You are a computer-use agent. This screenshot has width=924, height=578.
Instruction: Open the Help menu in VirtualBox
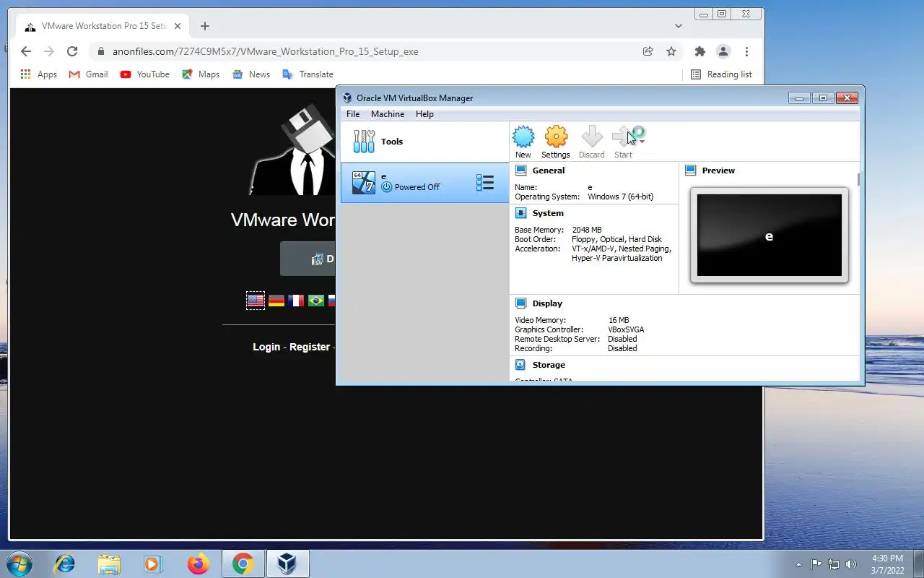tap(424, 114)
